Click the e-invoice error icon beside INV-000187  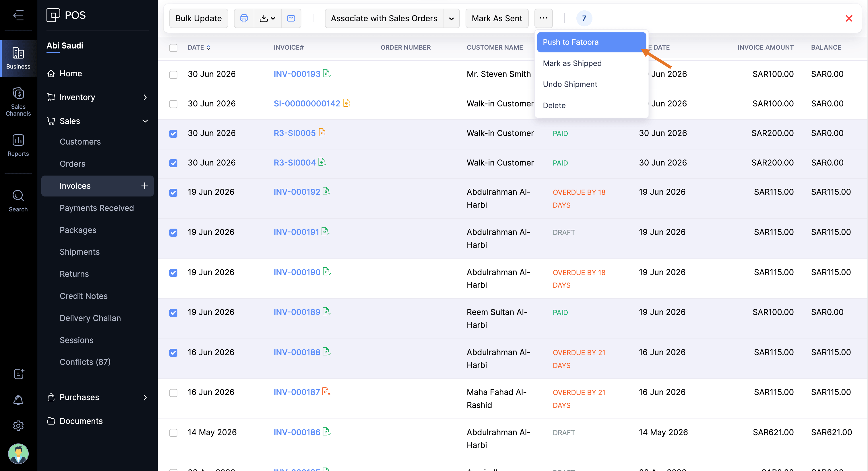coord(326,391)
